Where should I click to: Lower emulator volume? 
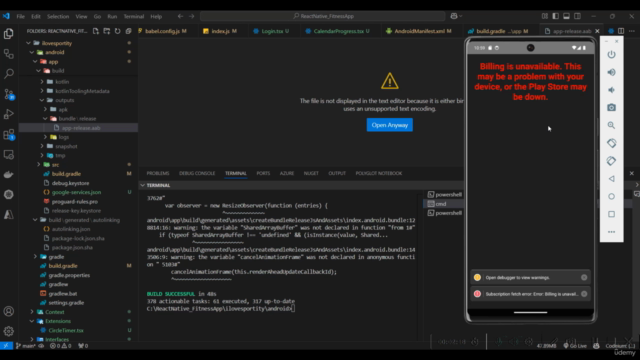tap(611, 90)
